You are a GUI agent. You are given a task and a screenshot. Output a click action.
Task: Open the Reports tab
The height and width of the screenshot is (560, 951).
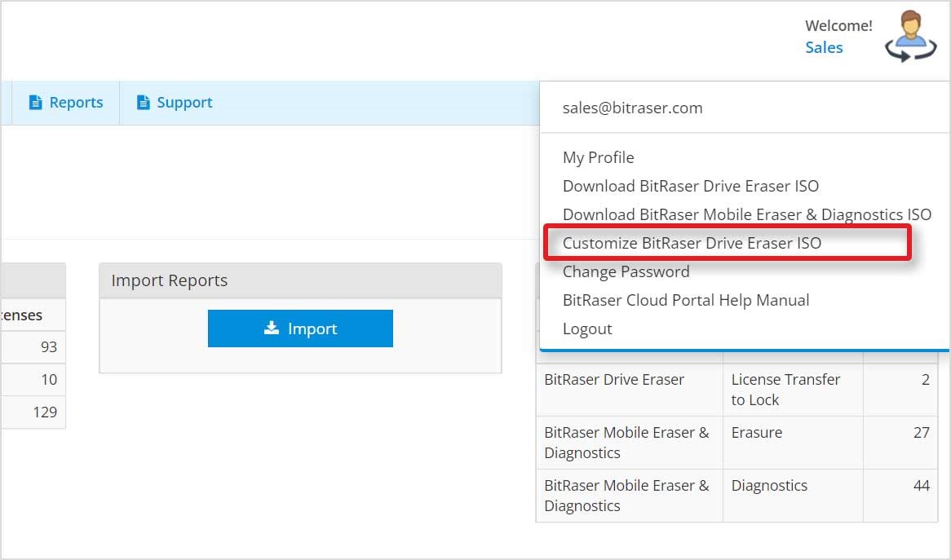point(65,103)
